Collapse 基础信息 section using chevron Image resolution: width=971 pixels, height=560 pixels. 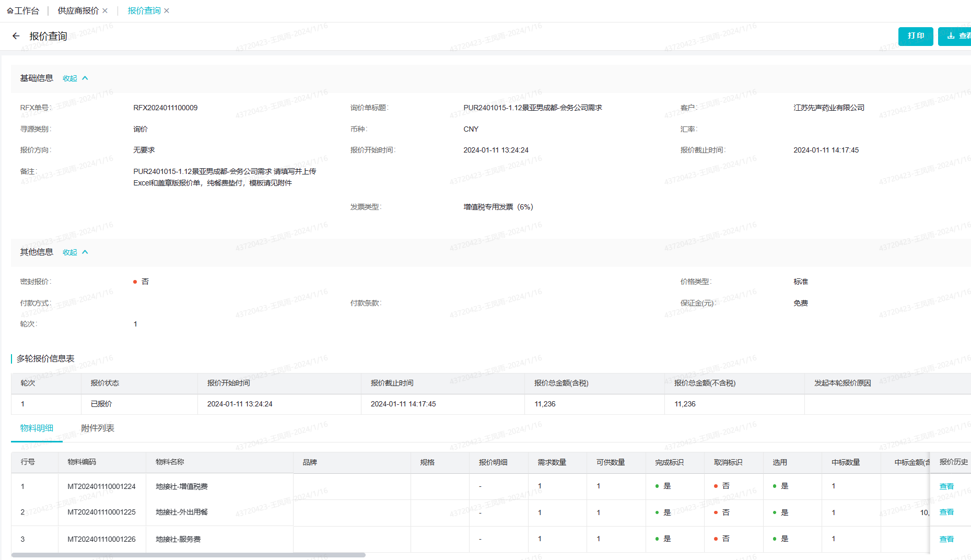click(x=85, y=78)
